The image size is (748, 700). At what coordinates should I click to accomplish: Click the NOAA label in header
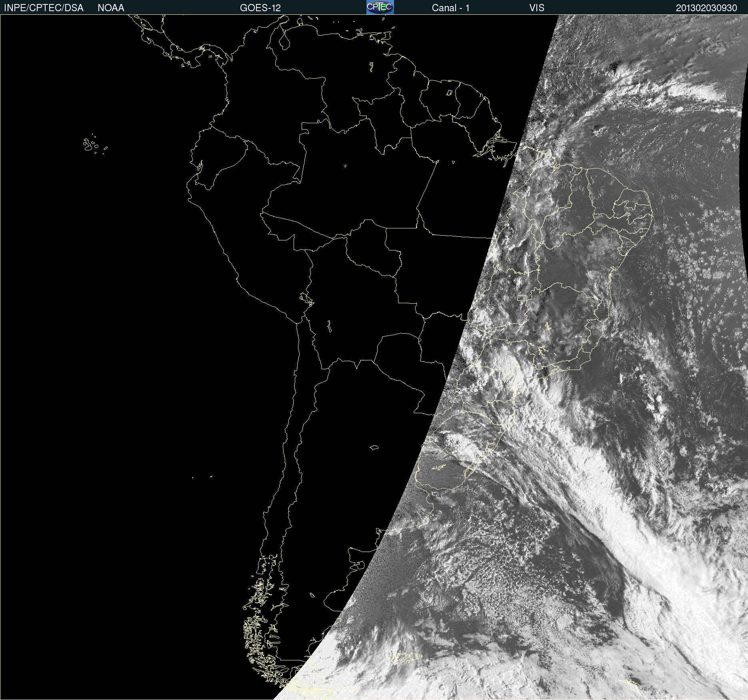tap(111, 8)
